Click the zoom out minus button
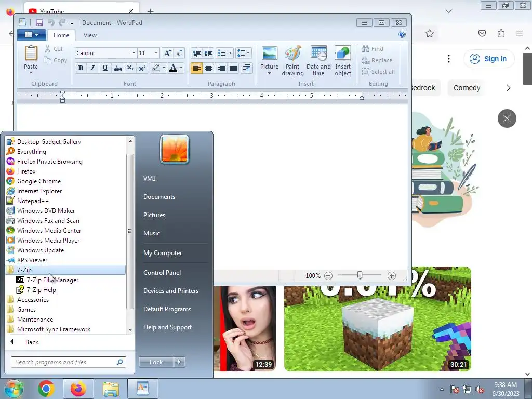 pyautogui.click(x=328, y=276)
